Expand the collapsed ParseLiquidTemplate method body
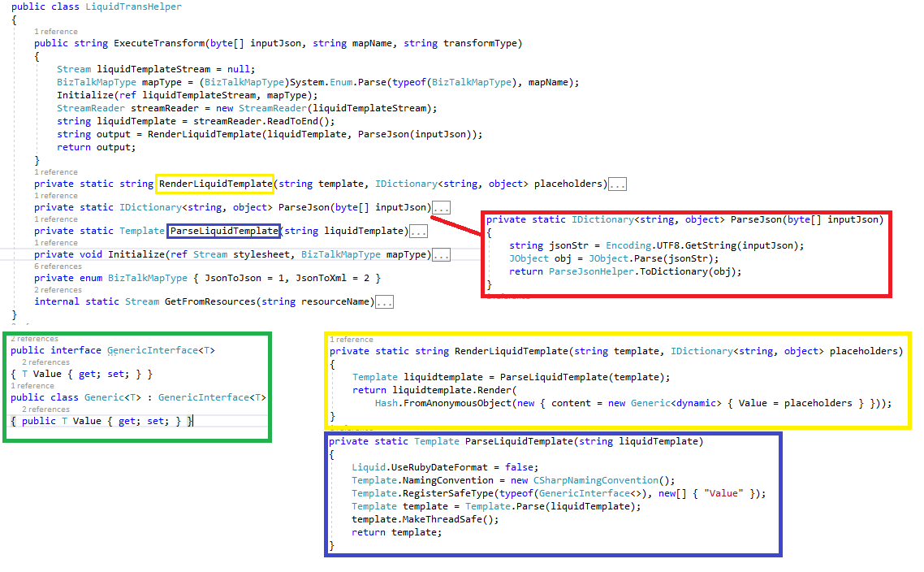Image resolution: width=924 pixels, height=572 pixels. click(x=418, y=230)
